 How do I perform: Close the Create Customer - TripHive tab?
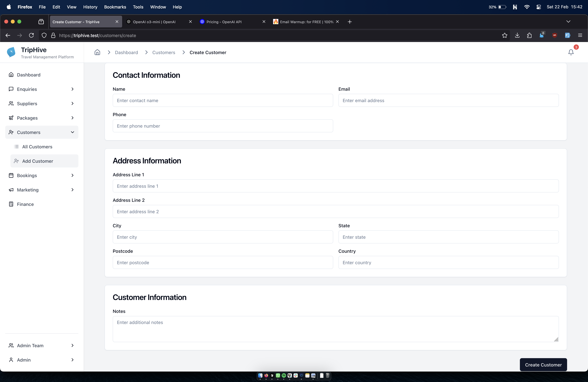point(117,22)
